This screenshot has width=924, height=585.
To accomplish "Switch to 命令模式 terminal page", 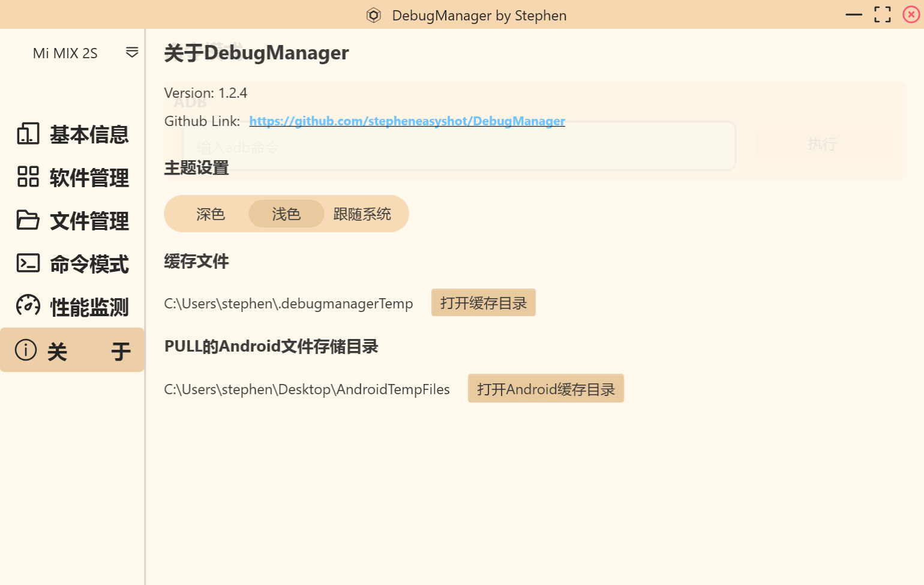I will pos(73,264).
